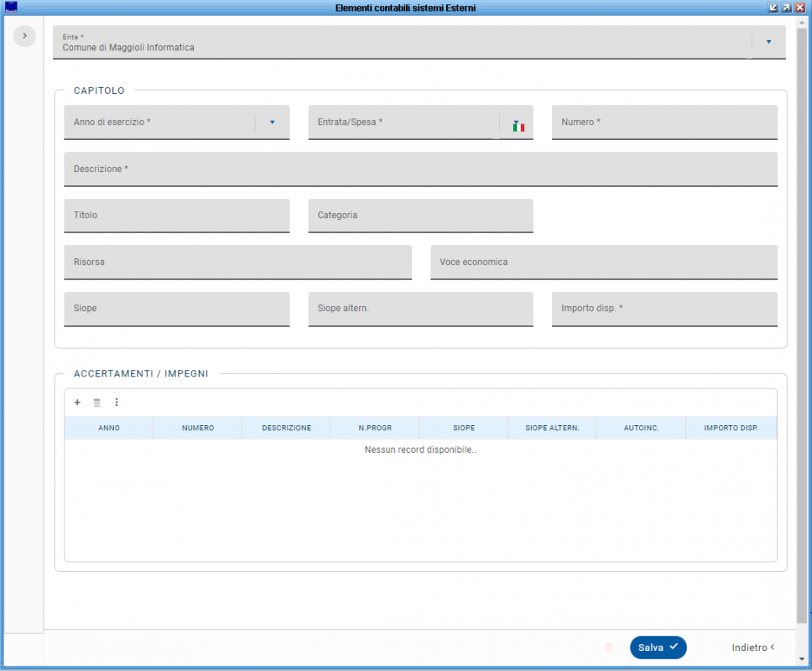Sort by the ANNO column header
Image resolution: width=812 pixels, height=671 pixels.
(x=109, y=428)
